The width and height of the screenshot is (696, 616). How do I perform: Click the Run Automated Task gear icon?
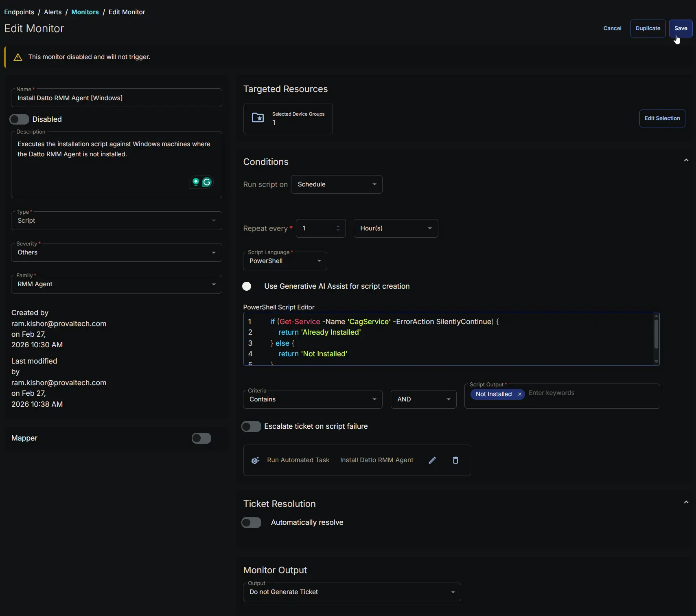(255, 460)
